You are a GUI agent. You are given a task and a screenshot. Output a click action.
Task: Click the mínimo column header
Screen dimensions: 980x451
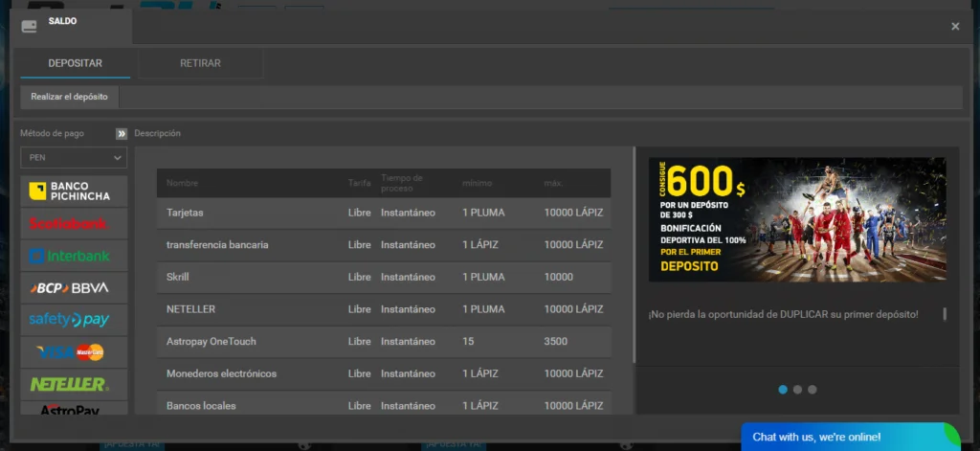tap(477, 183)
